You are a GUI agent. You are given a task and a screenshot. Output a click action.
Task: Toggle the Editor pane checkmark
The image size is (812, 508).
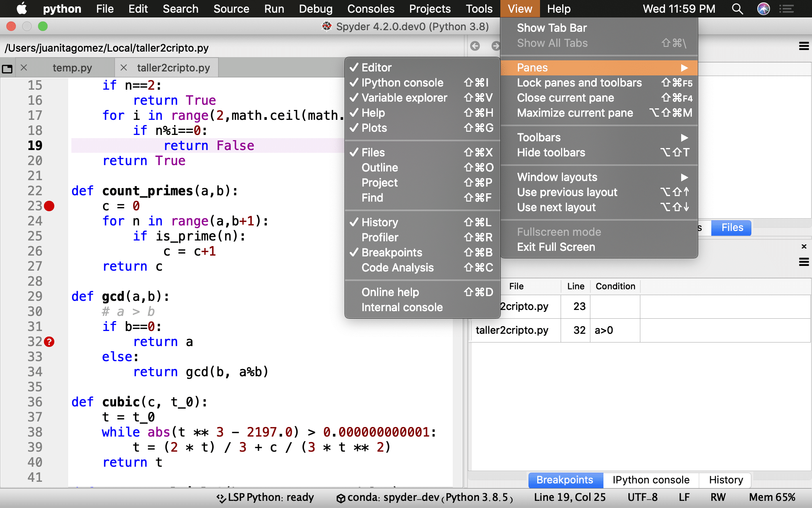(423, 67)
